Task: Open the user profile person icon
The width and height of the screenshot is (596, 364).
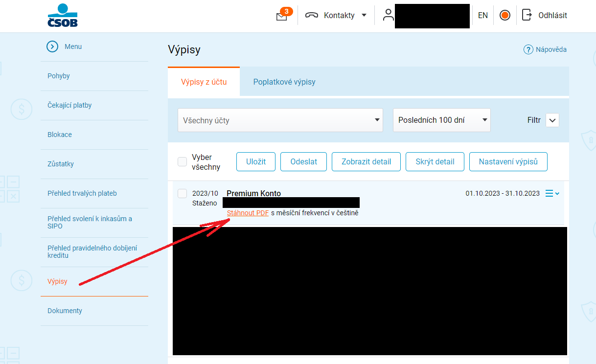Action: tap(389, 15)
